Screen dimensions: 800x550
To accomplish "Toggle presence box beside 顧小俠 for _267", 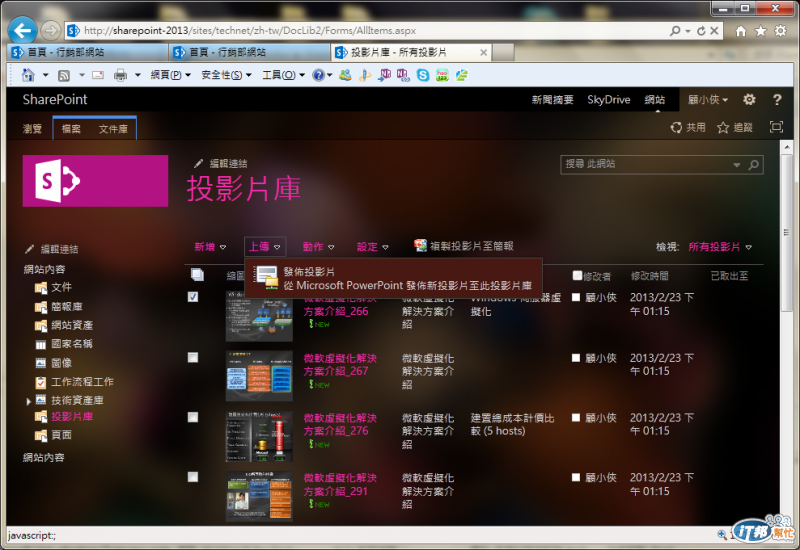I will 576,358.
